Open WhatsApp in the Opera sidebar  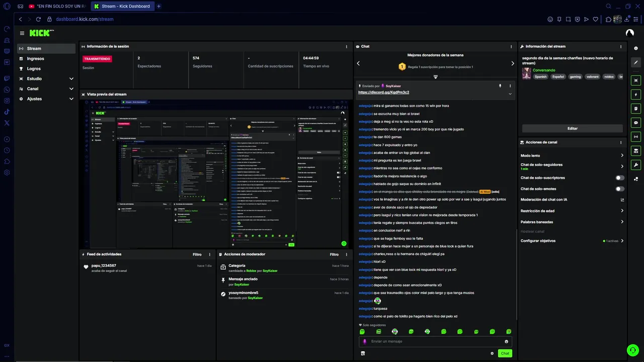click(x=7, y=89)
